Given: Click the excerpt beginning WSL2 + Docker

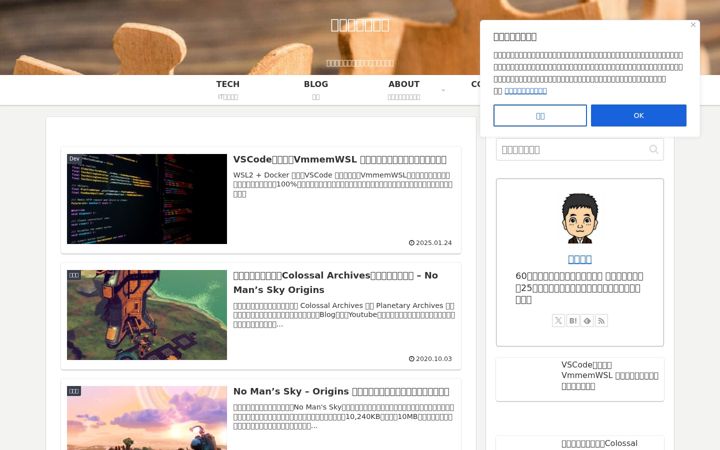Looking at the screenshot, I should click(x=343, y=185).
